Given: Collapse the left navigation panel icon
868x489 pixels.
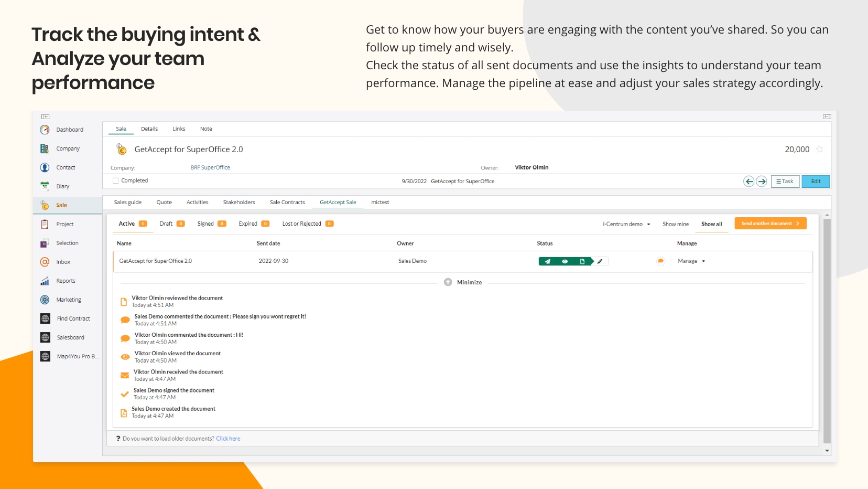Looking at the screenshot, I should click(x=45, y=116).
